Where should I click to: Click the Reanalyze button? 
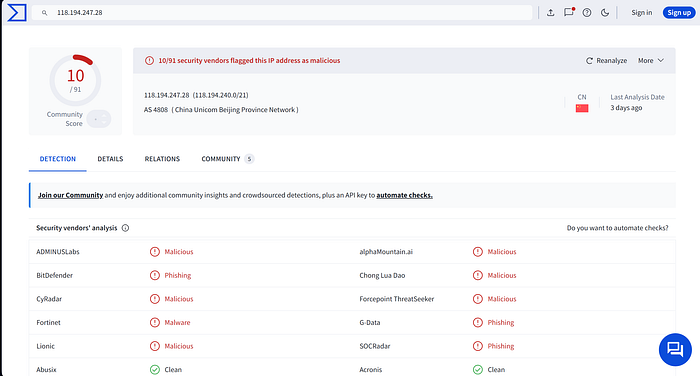pyautogui.click(x=606, y=60)
